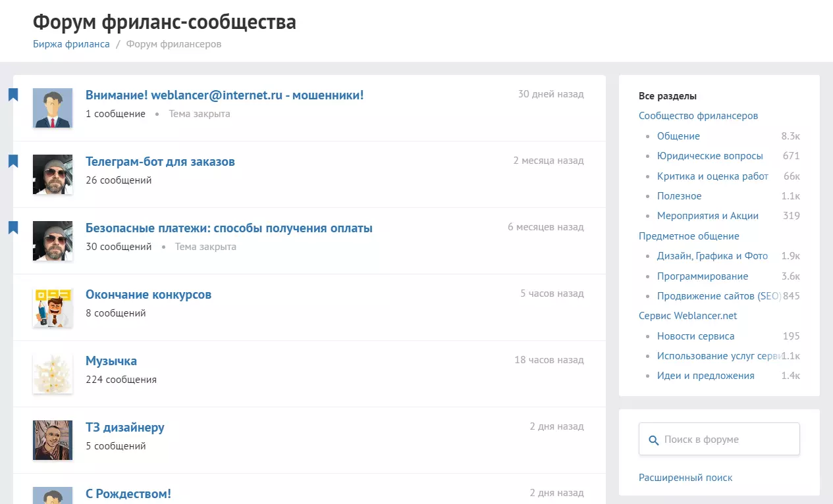The image size is (833, 504).
Task: Click '8 сообщений' under Окончание конкурсов
Action: [x=116, y=313]
